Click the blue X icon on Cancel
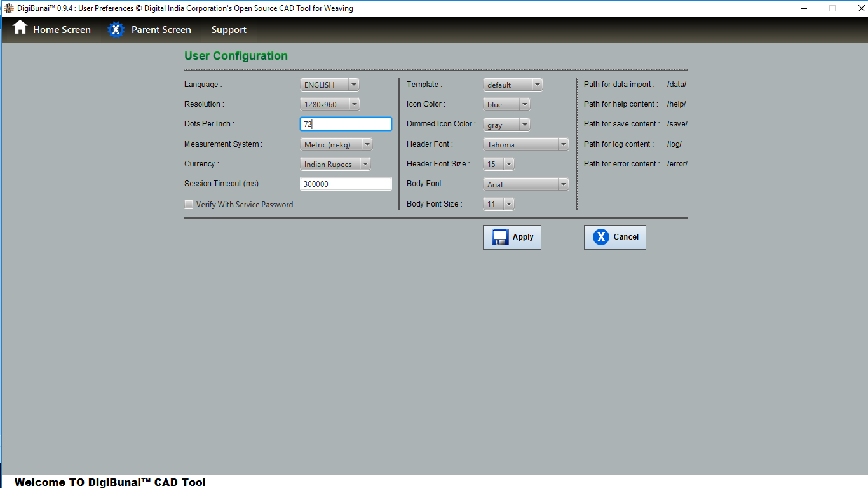868x488 pixels. [600, 237]
